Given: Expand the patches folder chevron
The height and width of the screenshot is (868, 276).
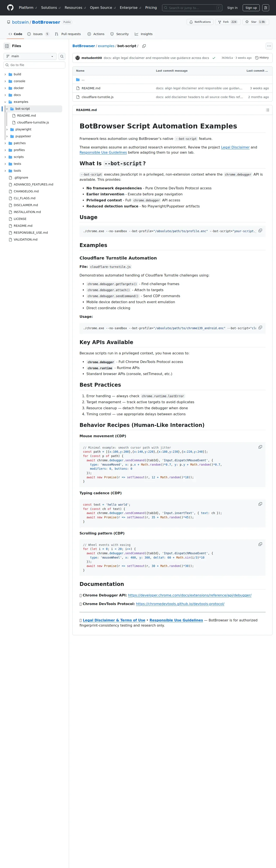Looking at the screenshot, I should [5, 143].
